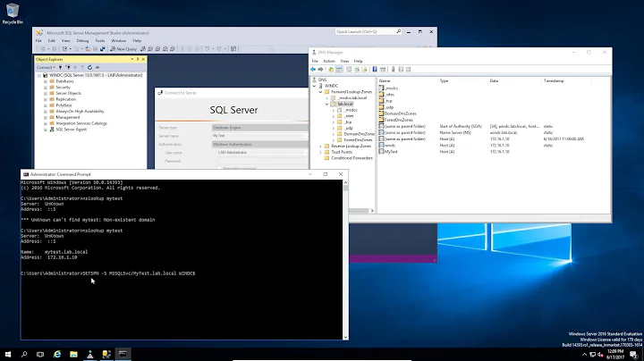Click the Command Prompt scrollbar down arrow
This screenshot has width=644, height=361.
345,337
